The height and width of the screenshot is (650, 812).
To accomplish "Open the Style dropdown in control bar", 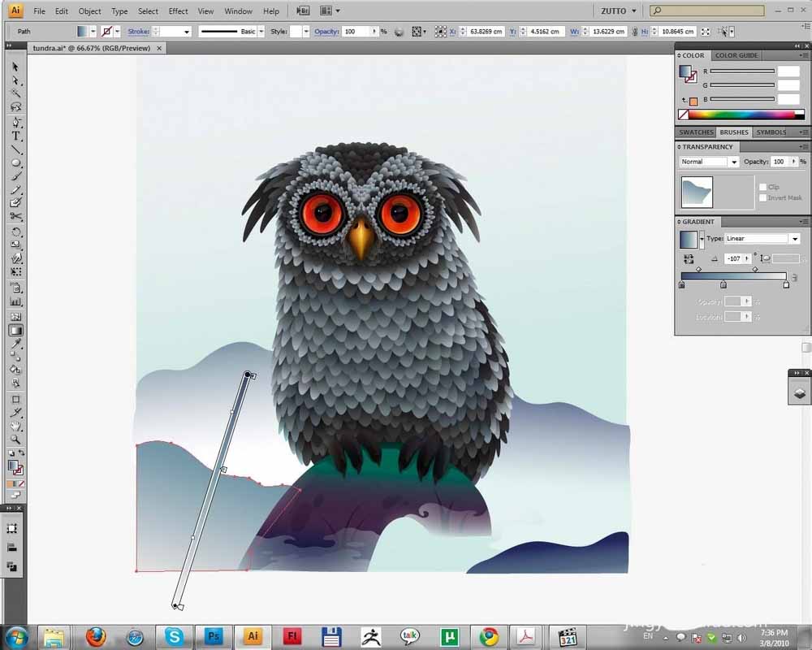I will coord(306,32).
